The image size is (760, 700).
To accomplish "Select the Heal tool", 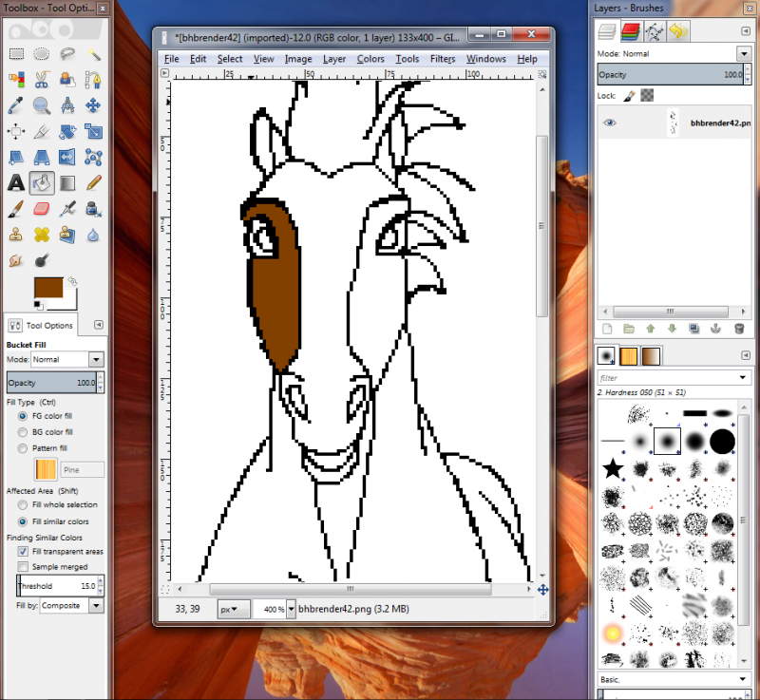I will pos(42,235).
